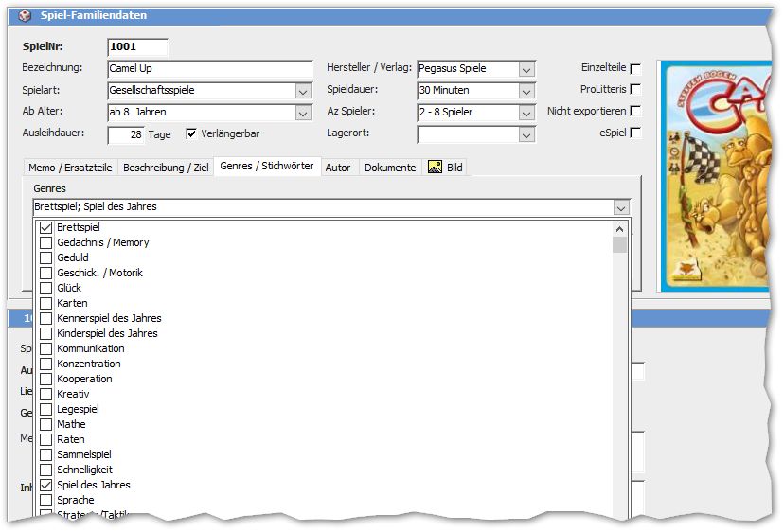Check the Legespiel genre checkbox
Image resolution: width=784 pixels, height=532 pixels.
click(46, 410)
